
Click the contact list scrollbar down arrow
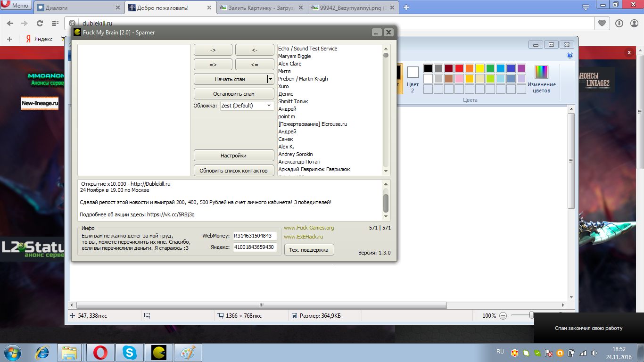pyautogui.click(x=386, y=172)
